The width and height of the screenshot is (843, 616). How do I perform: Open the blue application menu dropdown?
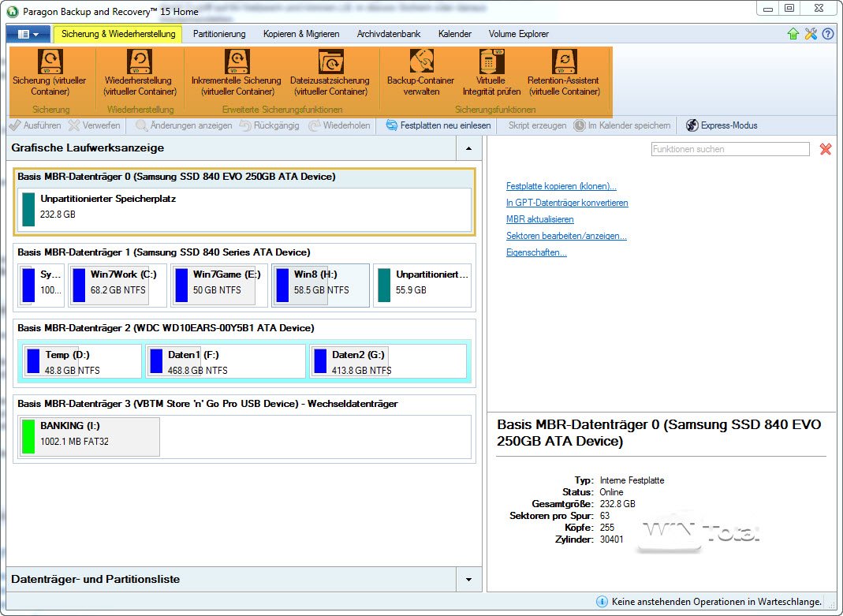(28, 34)
